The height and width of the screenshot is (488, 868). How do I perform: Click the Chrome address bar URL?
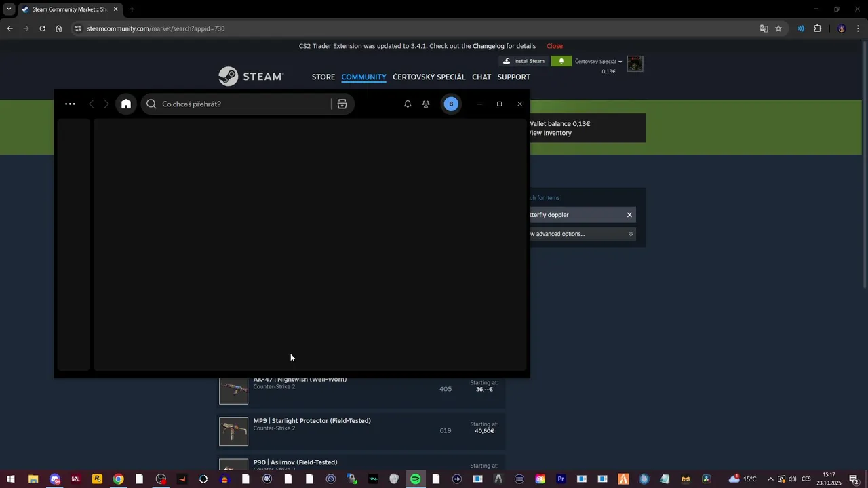156,28
